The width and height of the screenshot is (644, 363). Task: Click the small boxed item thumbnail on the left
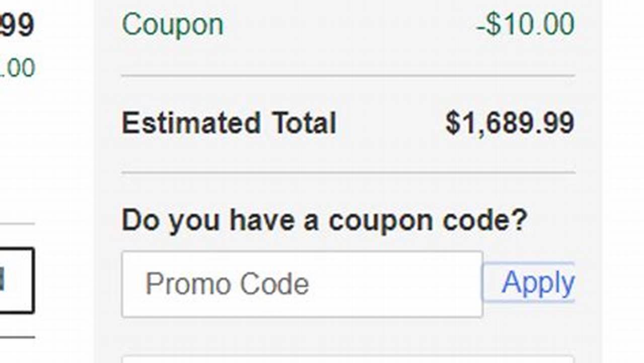(15, 281)
